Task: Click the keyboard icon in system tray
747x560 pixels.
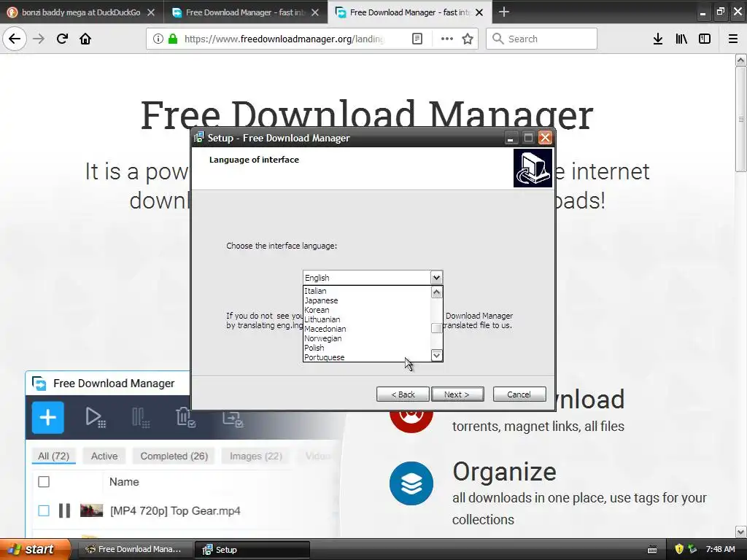Action: pos(652,550)
